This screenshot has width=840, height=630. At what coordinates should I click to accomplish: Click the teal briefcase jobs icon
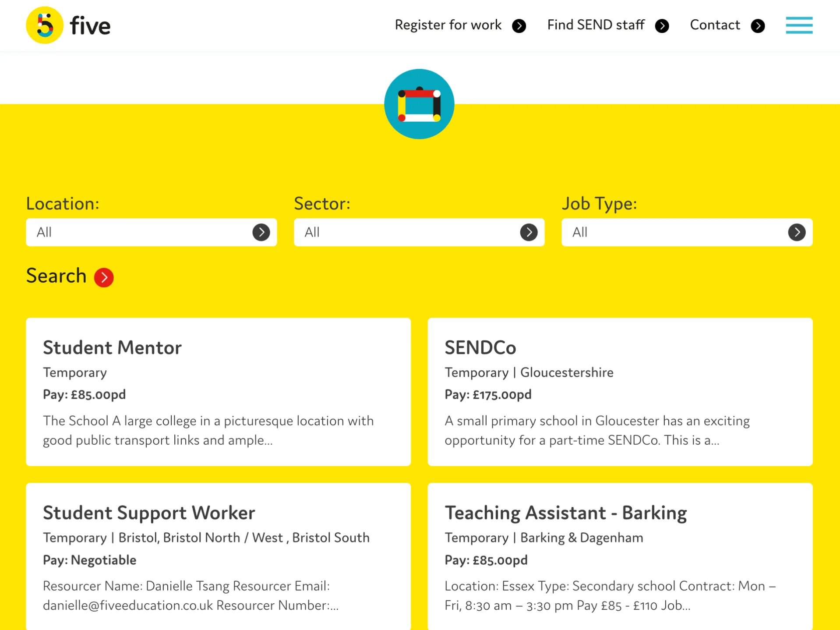(x=419, y=104)
